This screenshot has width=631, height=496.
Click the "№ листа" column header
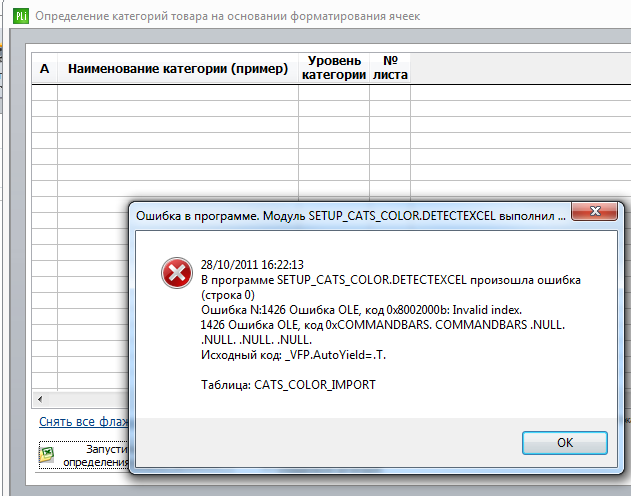pos(390,68)
